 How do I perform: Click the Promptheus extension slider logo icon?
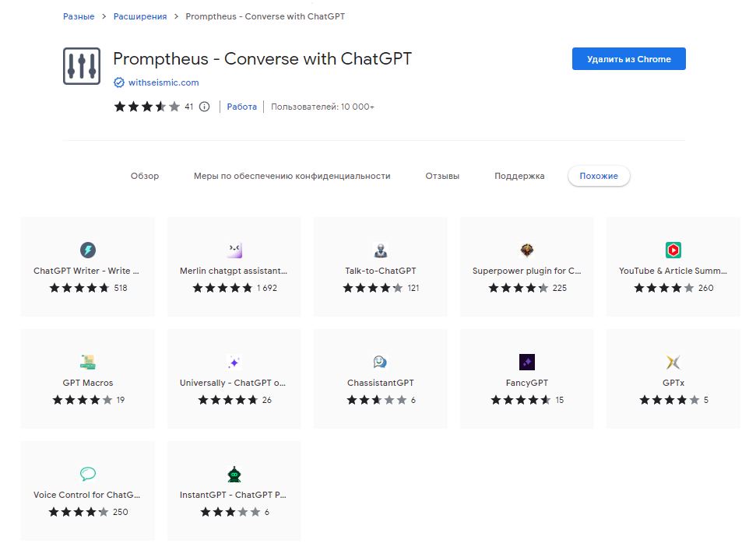[x=82, y=66]
